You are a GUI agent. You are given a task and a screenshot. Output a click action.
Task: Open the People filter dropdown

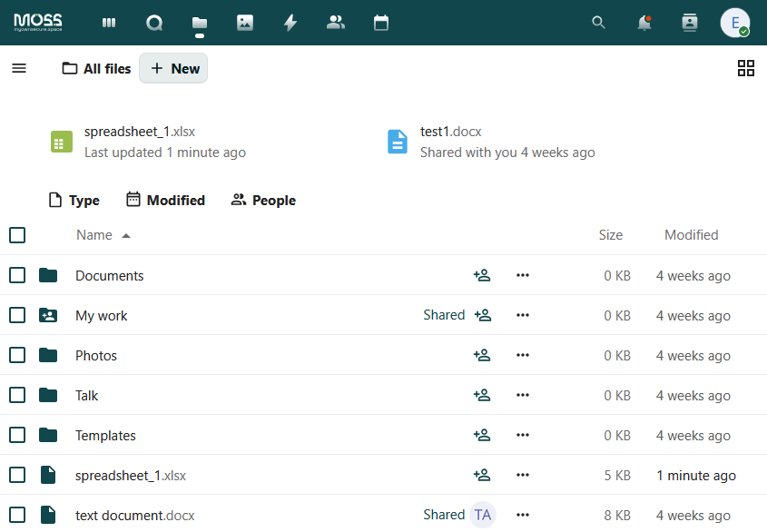tap(263, 200)
